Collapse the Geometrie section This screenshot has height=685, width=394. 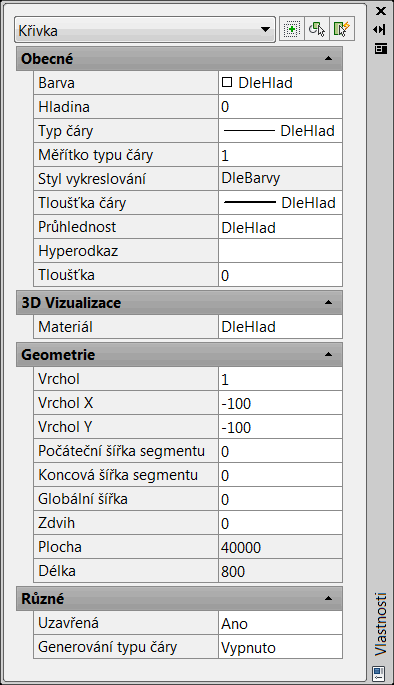[x=328, y=354]
